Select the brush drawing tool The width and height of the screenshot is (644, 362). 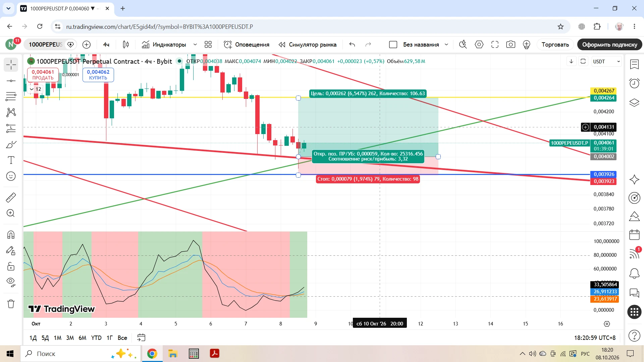tap(11, 144)
